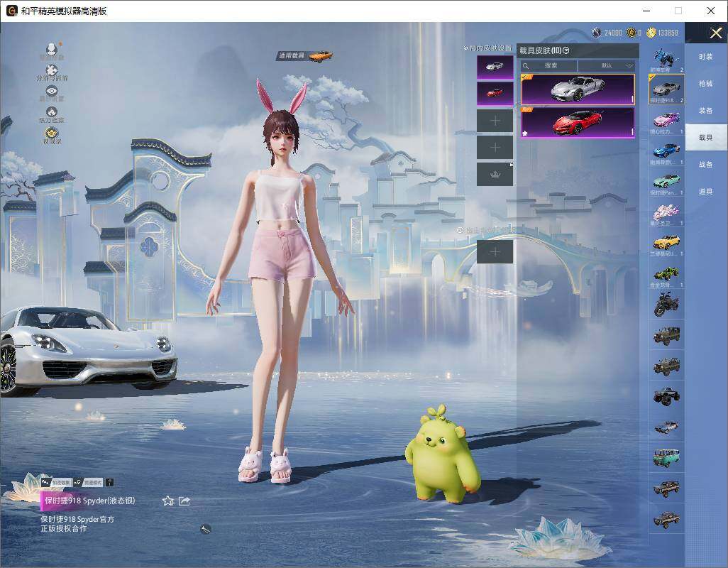Image resolution: width=728 pixels, height=568 pixels.
Task: Select the green buggy vehicle
Action: coord(667,273)
